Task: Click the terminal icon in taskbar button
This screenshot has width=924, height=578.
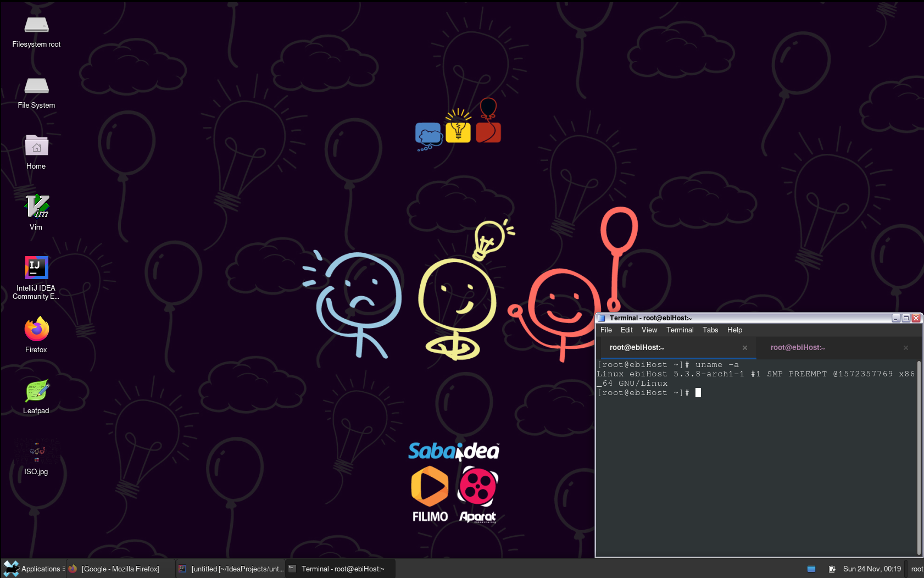Action: tap(292, 569)
